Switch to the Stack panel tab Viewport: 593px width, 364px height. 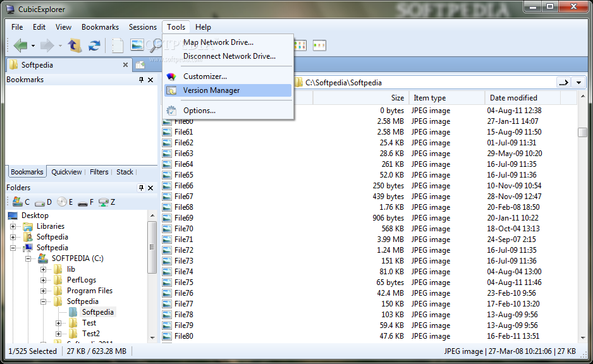[x=125, y=172]
